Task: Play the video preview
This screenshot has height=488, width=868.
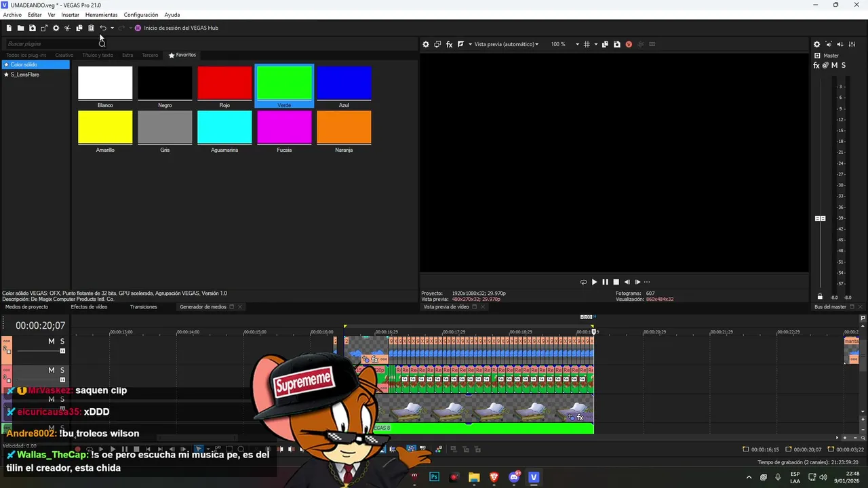Action: click(x=594, y=282)
